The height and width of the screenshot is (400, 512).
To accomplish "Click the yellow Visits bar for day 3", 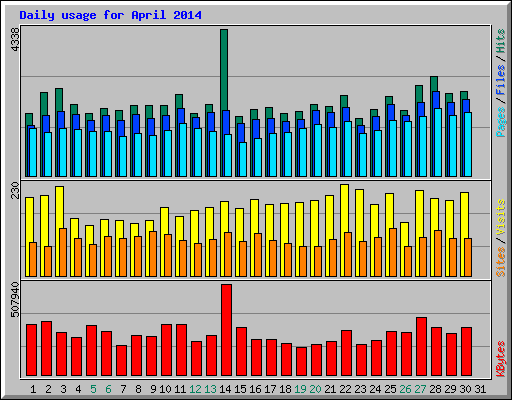I will tap(59, 207).
